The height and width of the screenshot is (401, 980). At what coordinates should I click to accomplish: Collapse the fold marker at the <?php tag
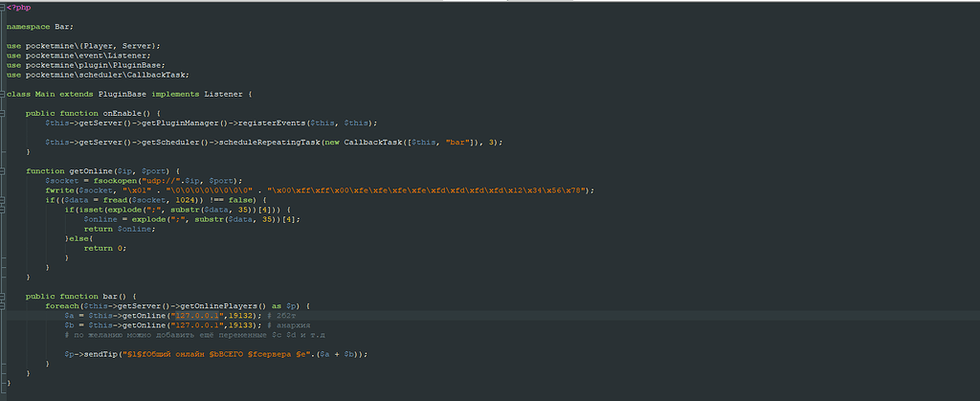tap(3, 7)
